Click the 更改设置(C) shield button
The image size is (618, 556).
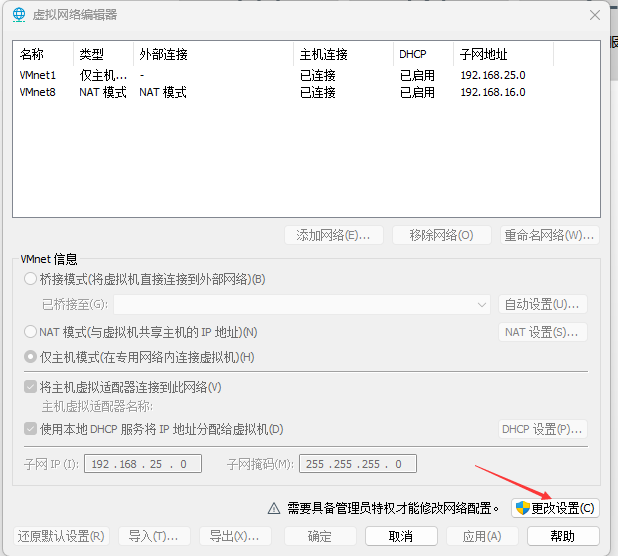click(x=555, y=508)
